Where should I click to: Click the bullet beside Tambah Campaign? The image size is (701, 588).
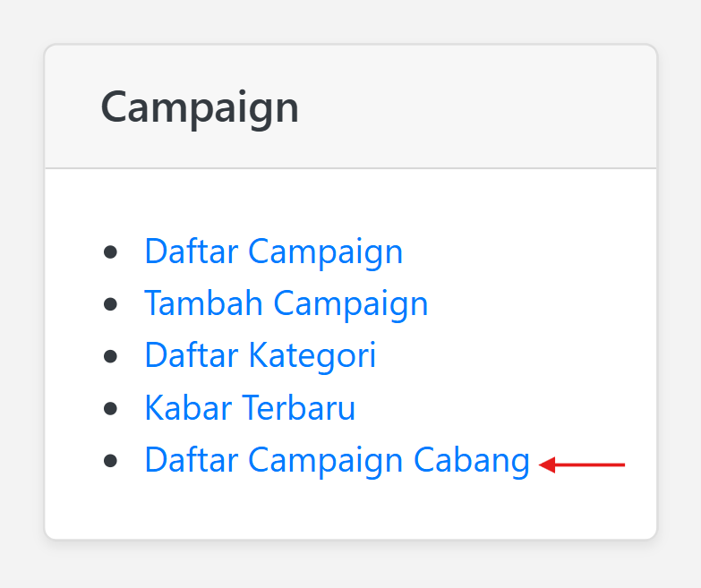click(x=111, y=304)
